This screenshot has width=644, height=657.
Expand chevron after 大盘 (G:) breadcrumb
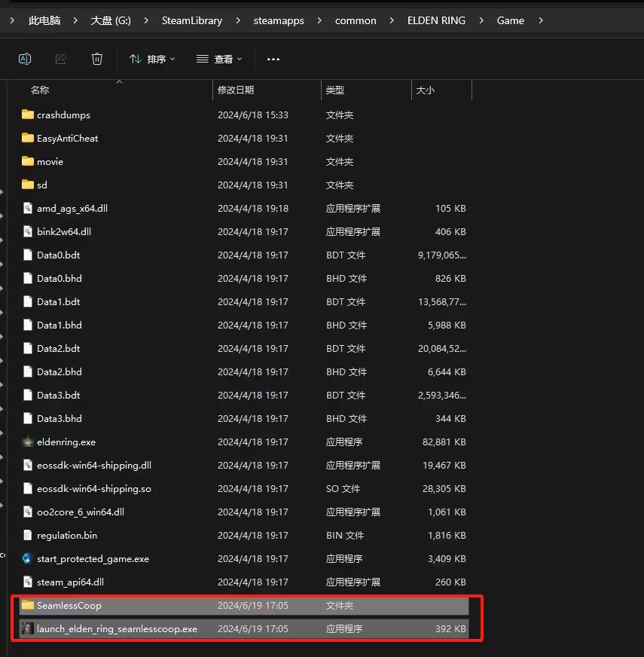pos(146,20)
